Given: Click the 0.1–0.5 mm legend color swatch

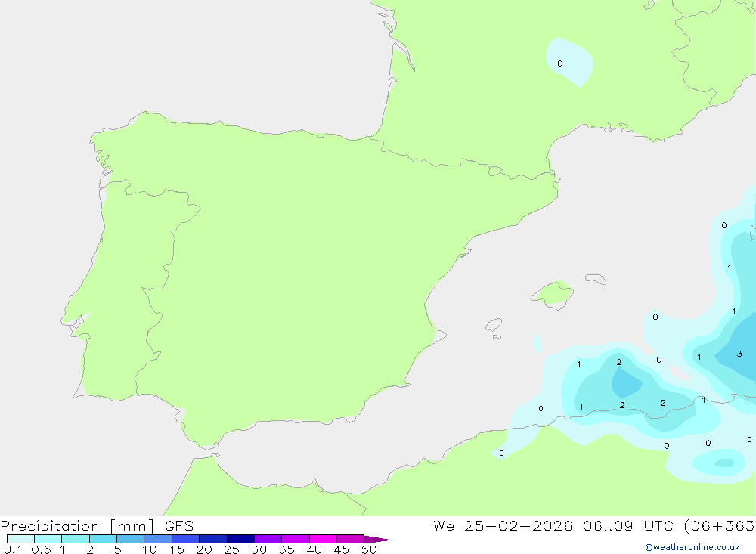Looking at the screenshot, I should 20,539.
